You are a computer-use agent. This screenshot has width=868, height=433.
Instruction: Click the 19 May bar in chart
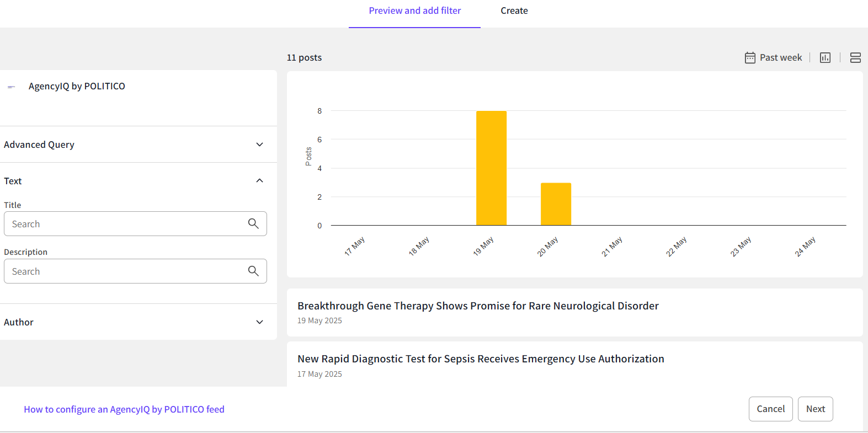pos(491,168)
